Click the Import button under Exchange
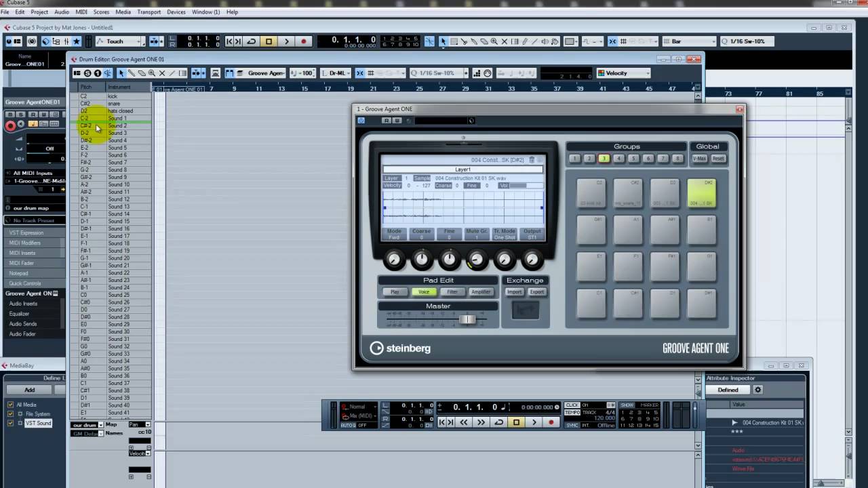This screenshot has height=488, width=868. [x=514, y=292]
